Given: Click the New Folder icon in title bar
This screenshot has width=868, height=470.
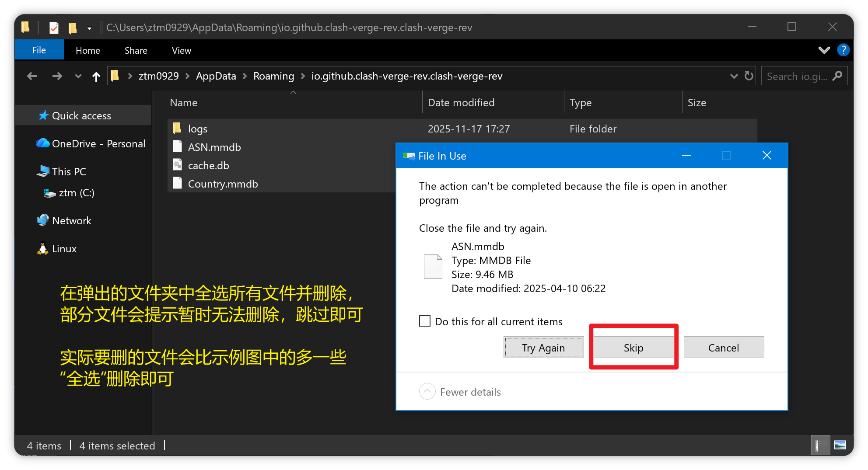Looking at the screenshot, I should point(72,28).
